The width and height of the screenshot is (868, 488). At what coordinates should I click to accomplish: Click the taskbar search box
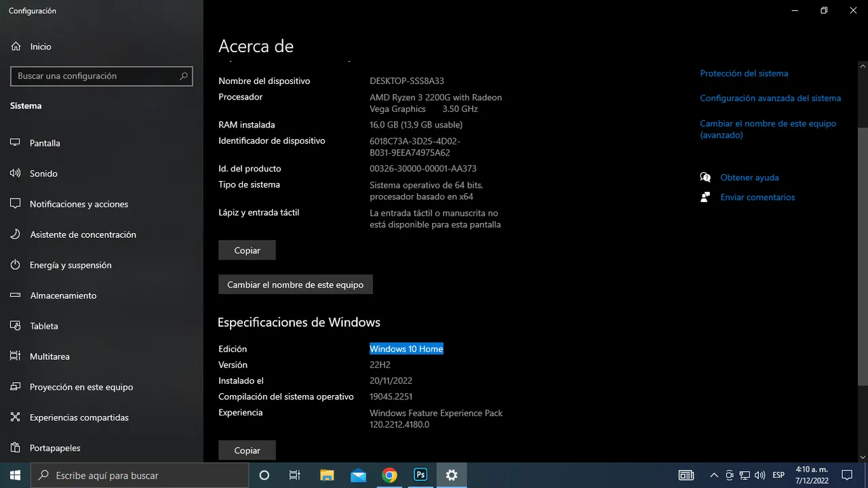[x=140, y=475]
